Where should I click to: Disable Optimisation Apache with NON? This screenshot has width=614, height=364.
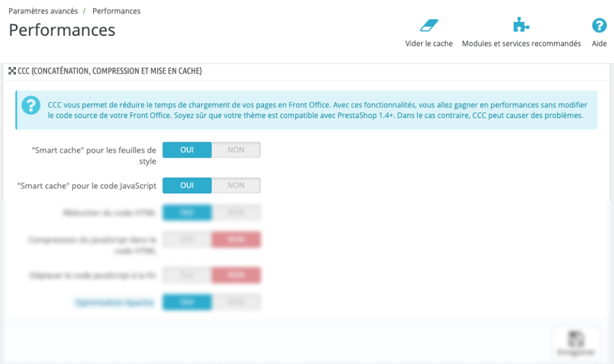click(x=236, y=302)
